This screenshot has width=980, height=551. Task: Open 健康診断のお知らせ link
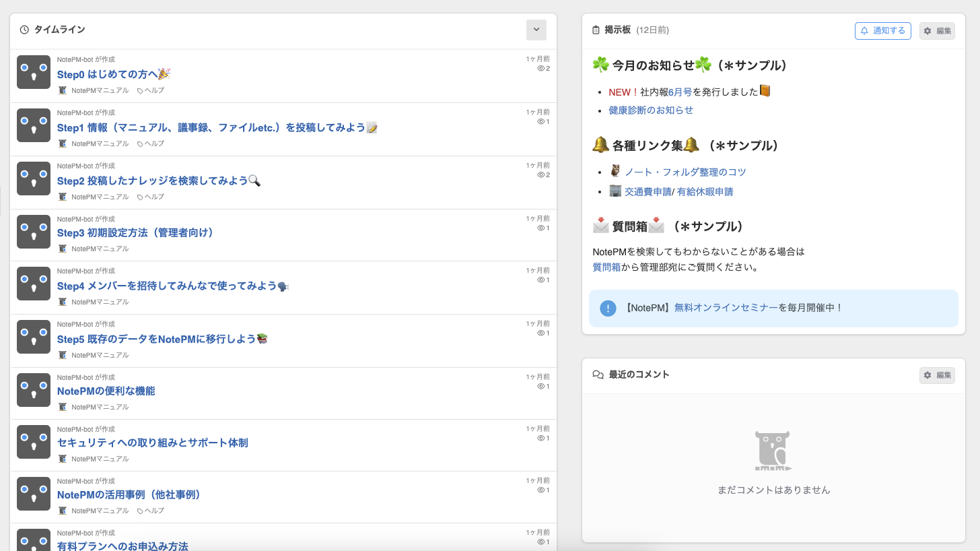(x=651, y=110)
